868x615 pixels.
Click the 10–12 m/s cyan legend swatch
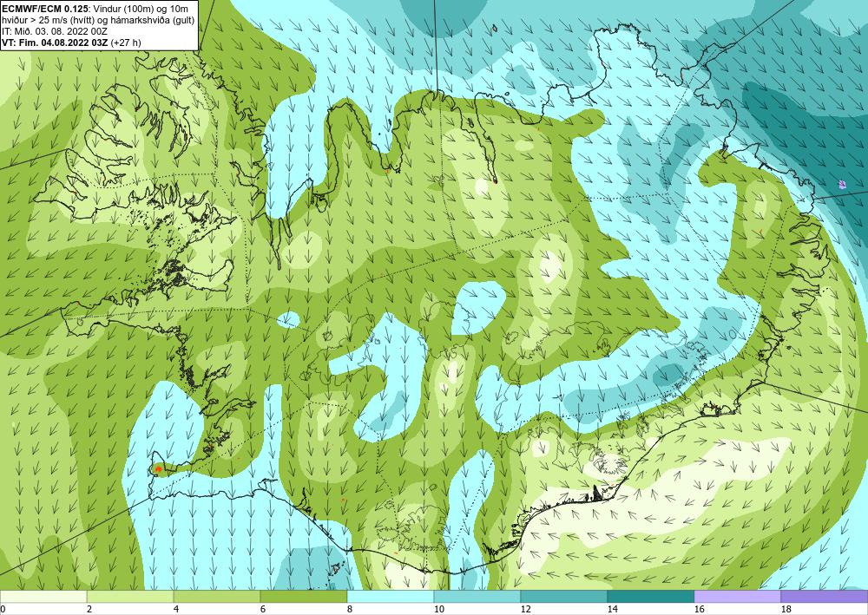click(477, 596)
